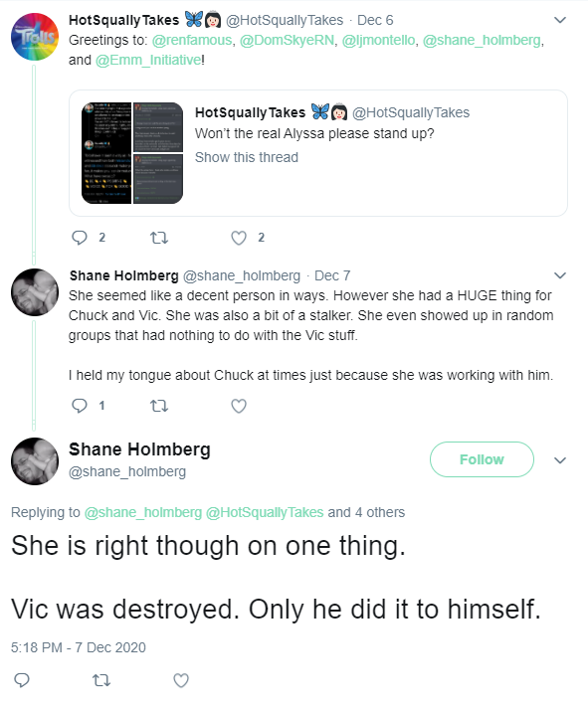Open options chevron on Shane's Dec 7 tweet
Screen dimensions: 588x712
coord(560,275)
